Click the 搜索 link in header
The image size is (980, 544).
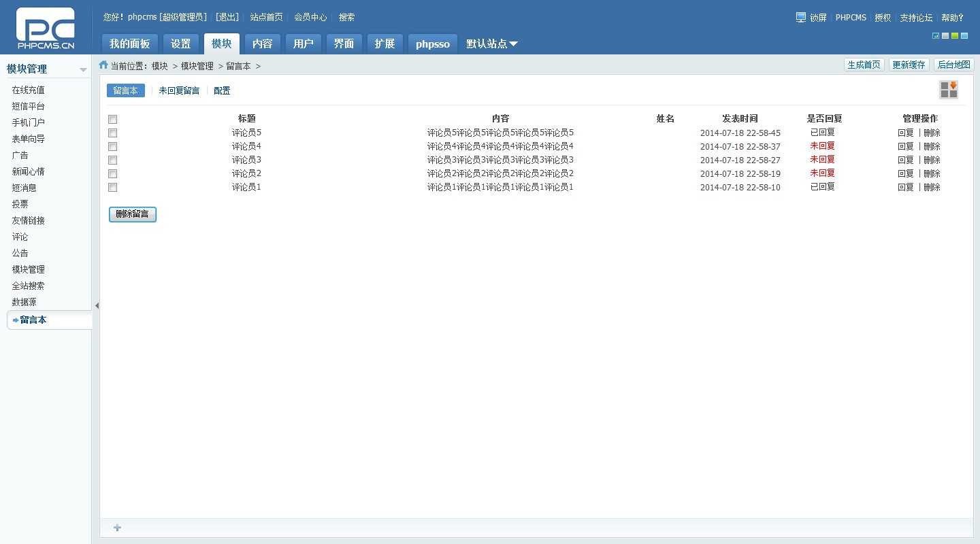click(x=346, y=17)
